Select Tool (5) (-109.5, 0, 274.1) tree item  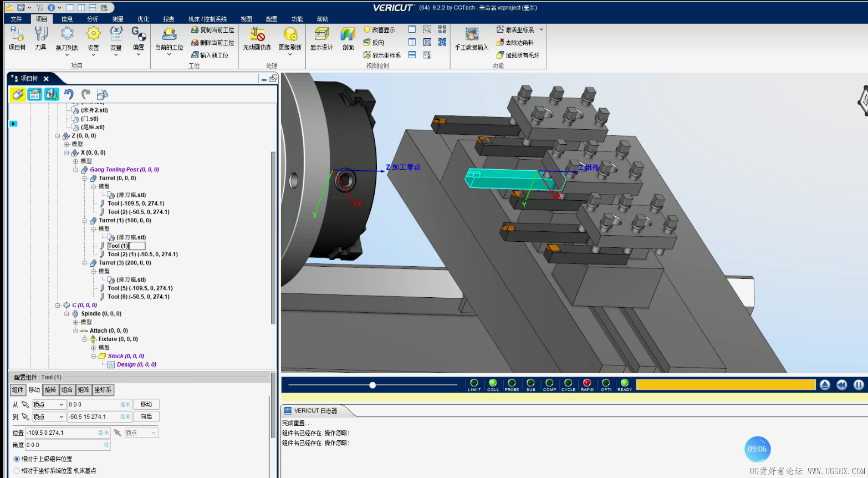(x=140, y=288)
